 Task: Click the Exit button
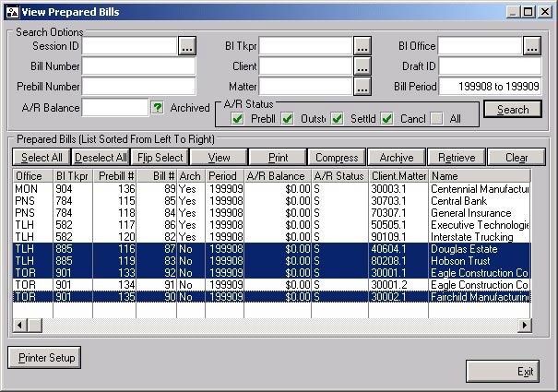point(503,372)
